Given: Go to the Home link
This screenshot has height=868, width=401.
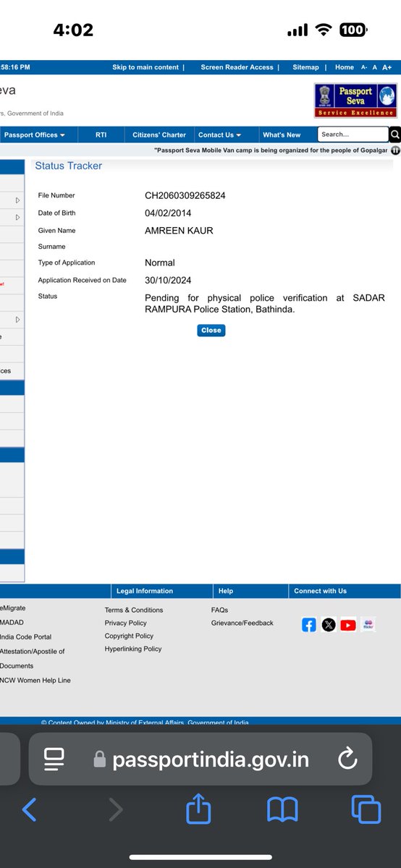Looking at the screenshot, I should 345,67.
